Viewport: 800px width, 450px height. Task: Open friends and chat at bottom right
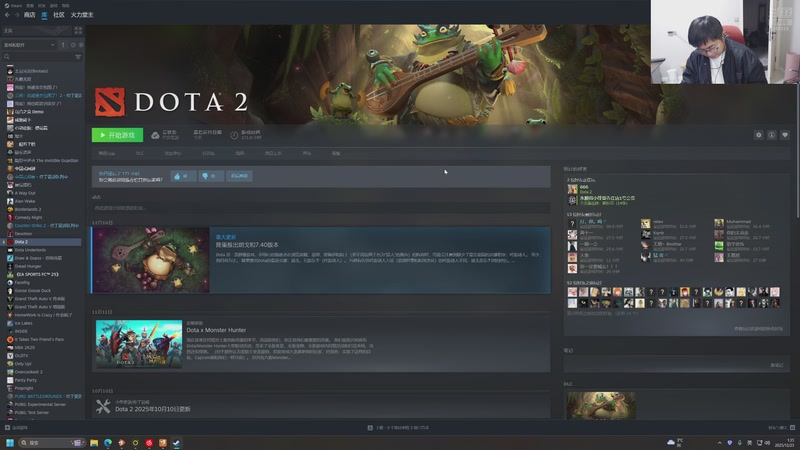point(782,428)
